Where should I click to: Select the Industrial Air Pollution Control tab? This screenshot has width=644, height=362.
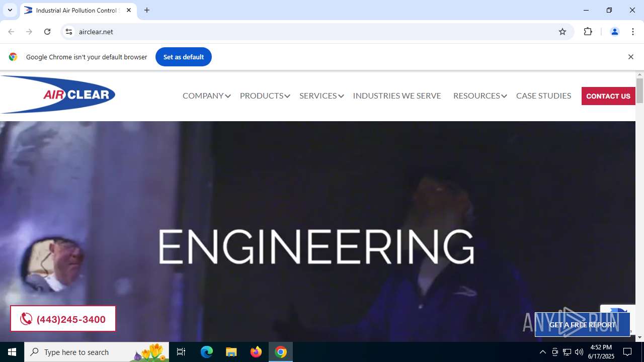(78, 10)
